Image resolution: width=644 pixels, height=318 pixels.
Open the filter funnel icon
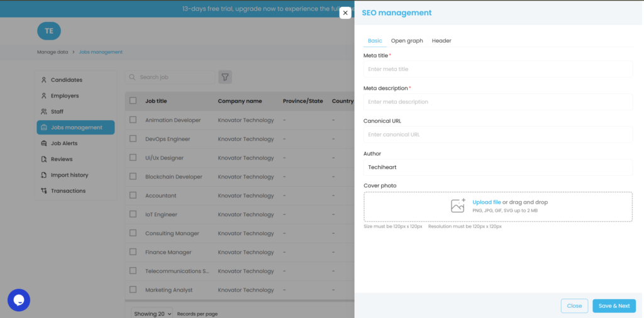click(x=225, y=77)
